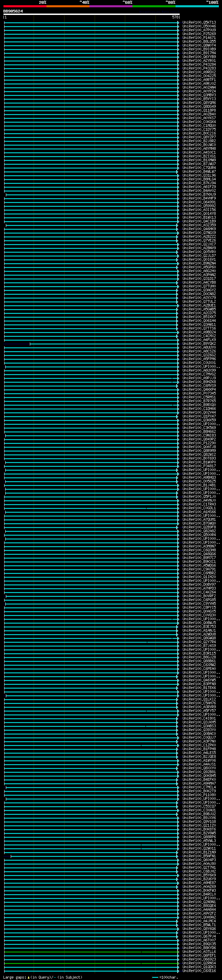The width and height of the screenshot is (222, 980).
Task: Select the label UniRef100_A5FPM6
Action: click(x=199, y=359)
